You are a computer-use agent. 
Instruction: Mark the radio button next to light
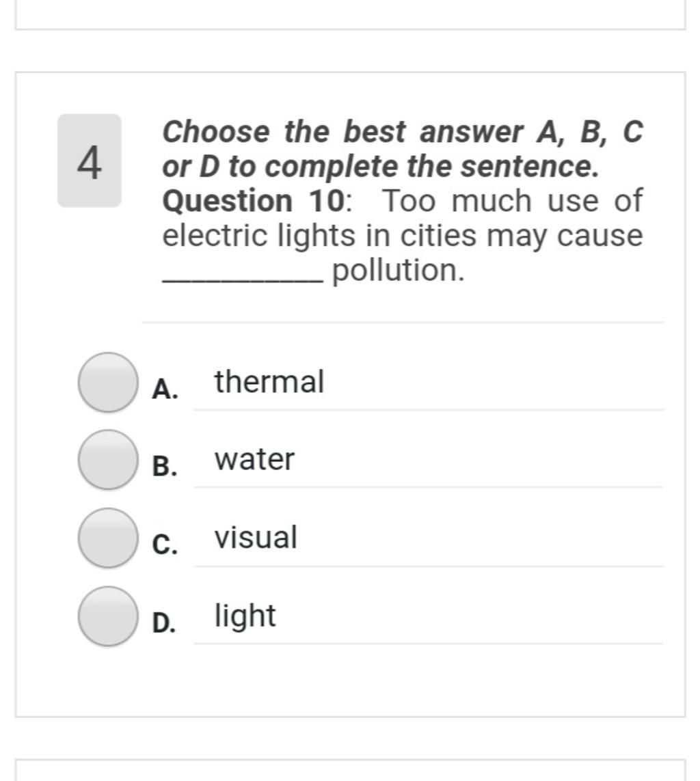pos(108,616)
